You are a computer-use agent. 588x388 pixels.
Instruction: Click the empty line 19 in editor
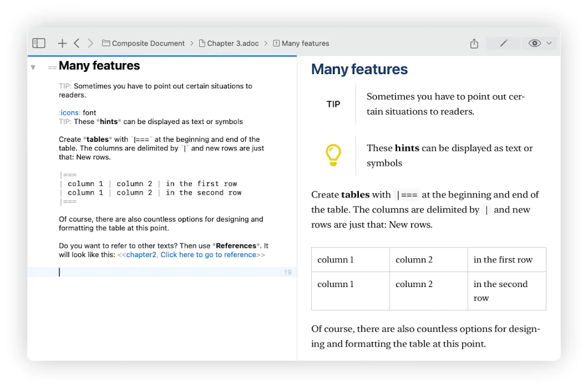(172, 272)
